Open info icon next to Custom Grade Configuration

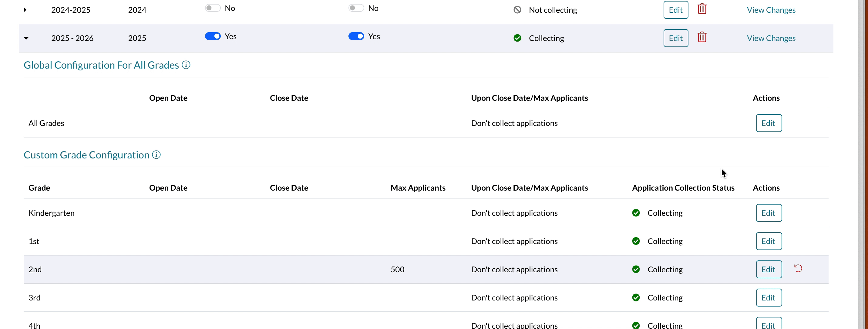[x=156, y=154]
